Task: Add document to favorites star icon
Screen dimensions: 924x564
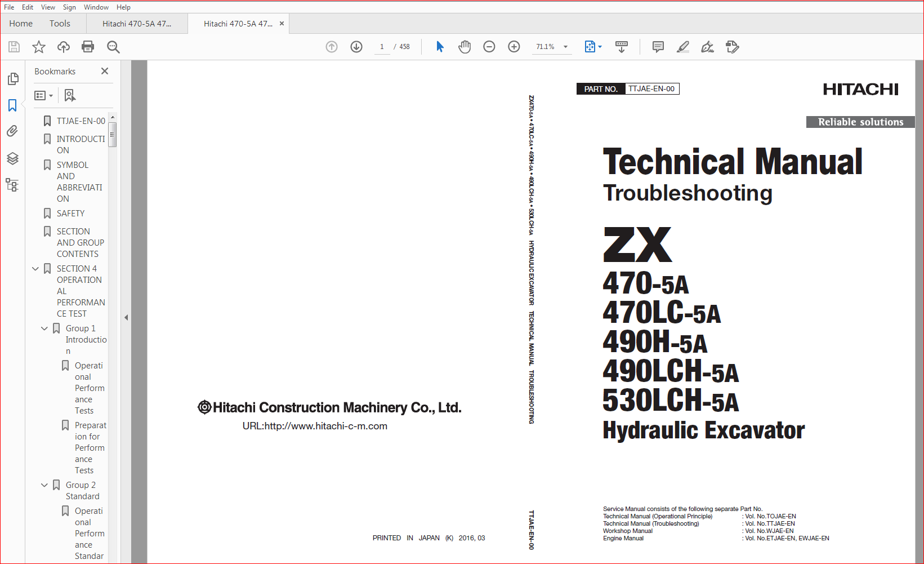Action: click(x=39, y=47)
